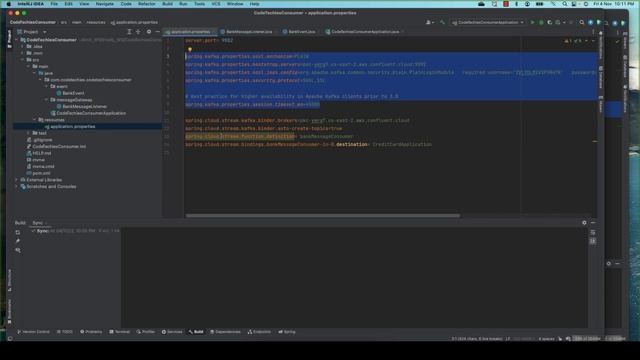The width and height of the screenshot is (640, 360).
Task: Click the yellow lightbulb intention icon in editor
Action: pyautogui.click(x=190, y=49)
